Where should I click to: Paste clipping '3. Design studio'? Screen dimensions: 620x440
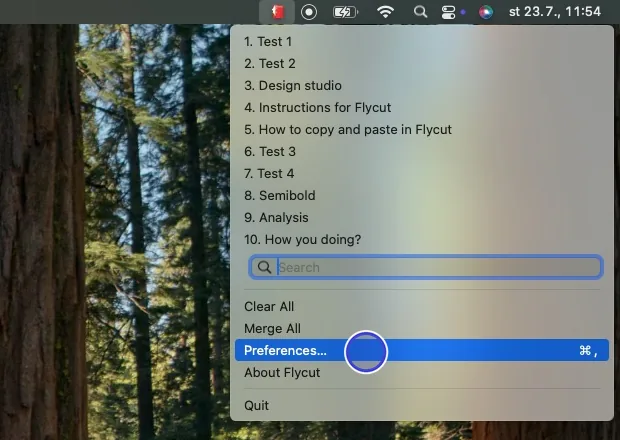pyautogui.click(x=422, y=85)
